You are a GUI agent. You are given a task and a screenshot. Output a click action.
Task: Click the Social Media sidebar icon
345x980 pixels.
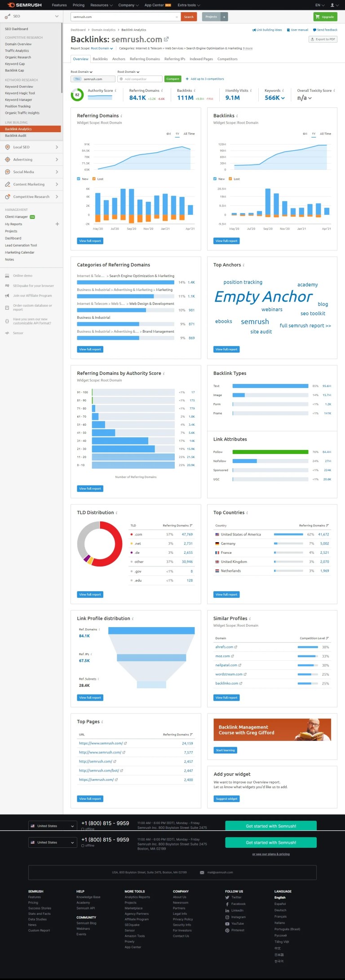(x=8, y=172)
